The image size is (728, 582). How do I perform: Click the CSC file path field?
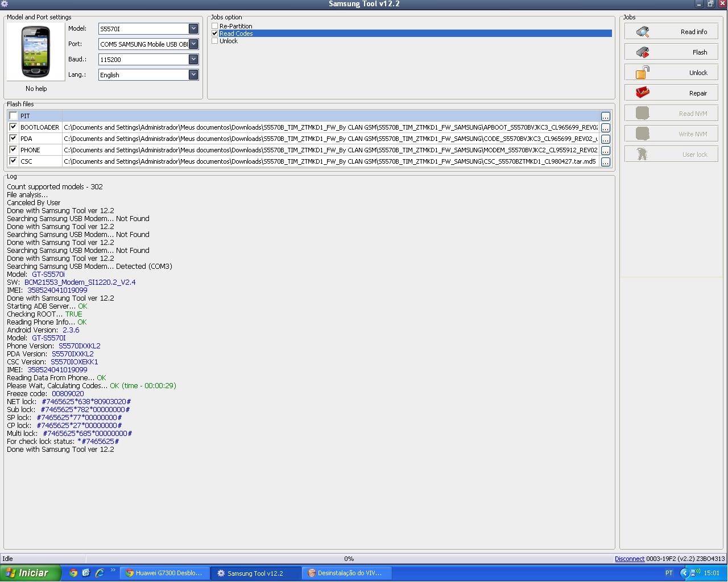tap(330, 161)
